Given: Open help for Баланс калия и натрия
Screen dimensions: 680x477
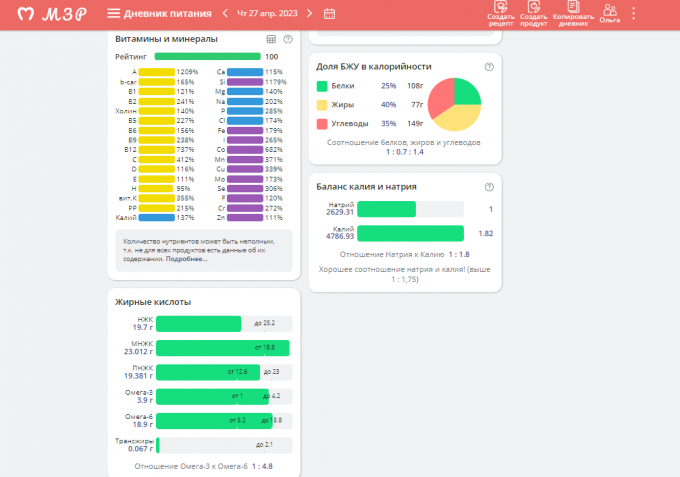Looking at the screenshot, I should [489, 186].
